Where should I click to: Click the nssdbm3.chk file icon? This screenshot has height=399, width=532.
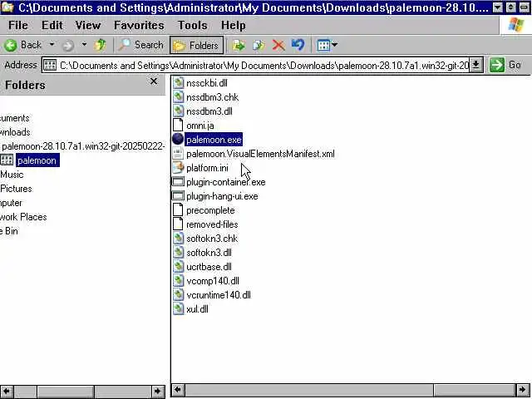pos(178,97)
